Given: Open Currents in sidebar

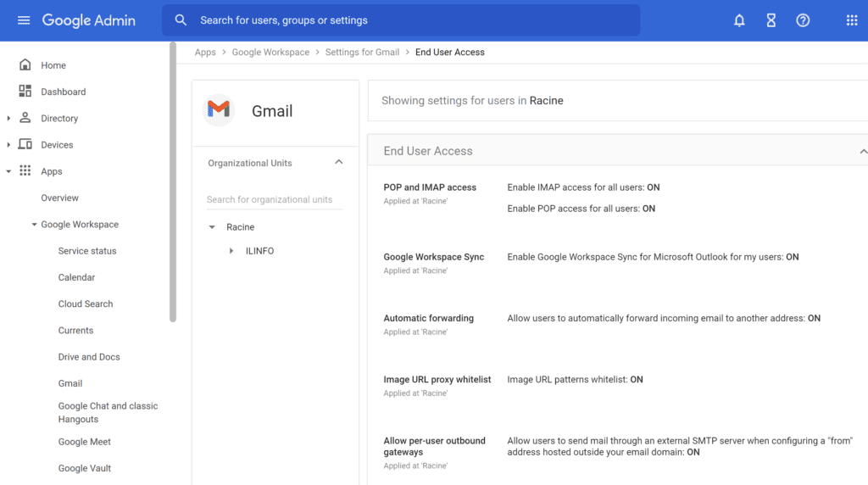Looking at the screenshot, I should pos(75,331).
